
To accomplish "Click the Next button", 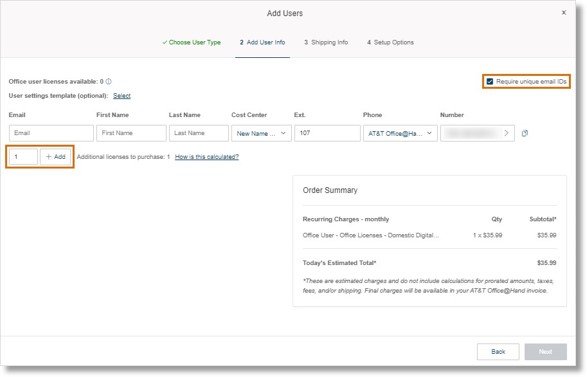I will (x=545, y=352).
